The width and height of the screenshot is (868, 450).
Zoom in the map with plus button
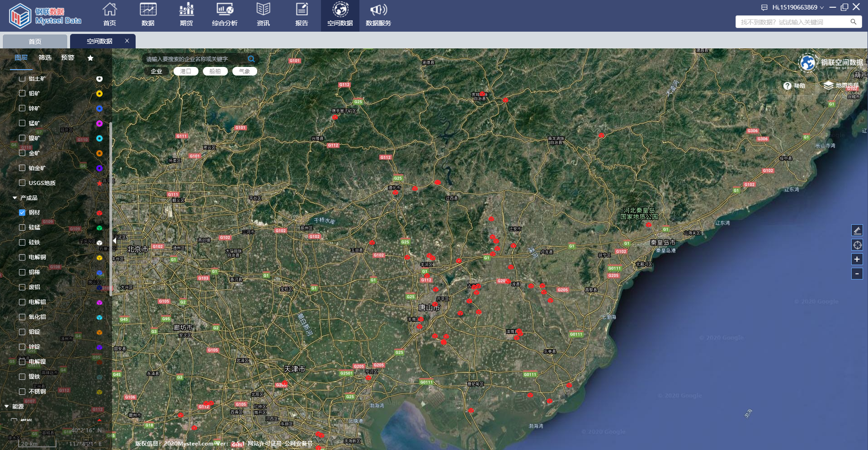tap(857, 259)
